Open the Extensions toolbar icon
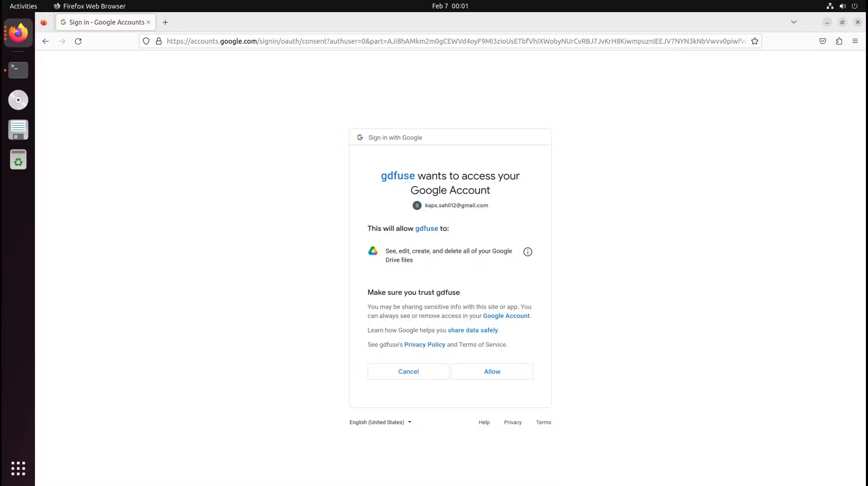Viewport: 868px width, 486px height. [x=839, y=41]
